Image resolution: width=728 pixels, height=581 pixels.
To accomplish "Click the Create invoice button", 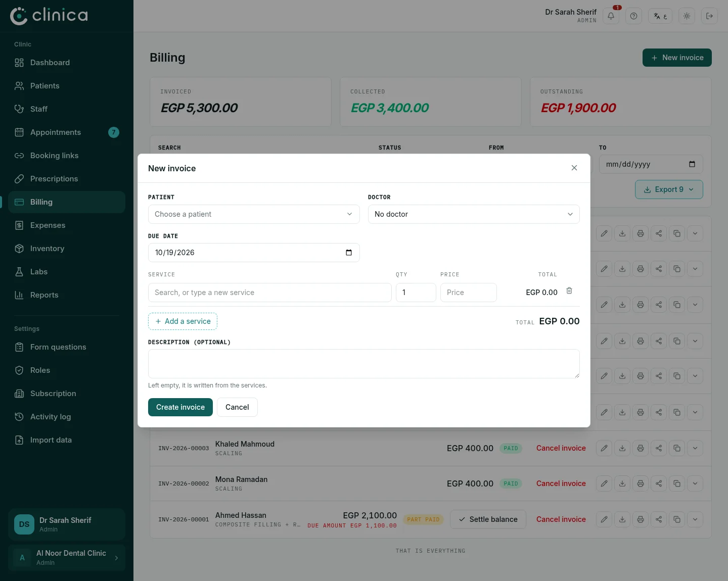I will click(x=180, y=407).
